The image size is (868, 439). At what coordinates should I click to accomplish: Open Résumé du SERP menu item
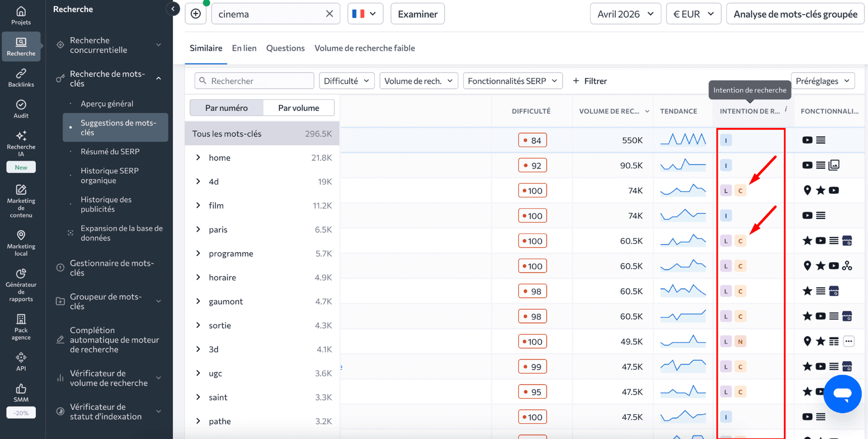pos(110,151)
